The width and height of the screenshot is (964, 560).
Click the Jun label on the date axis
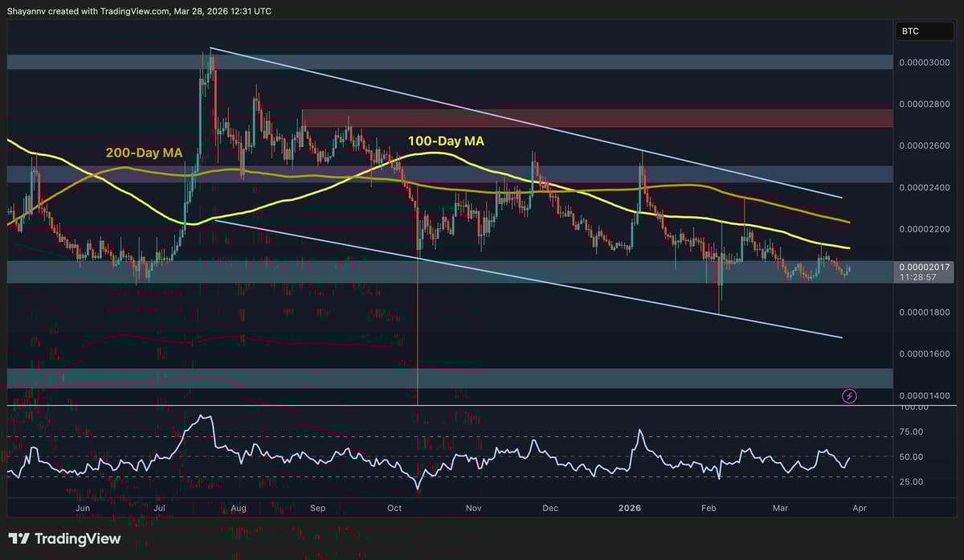(81, 508)
